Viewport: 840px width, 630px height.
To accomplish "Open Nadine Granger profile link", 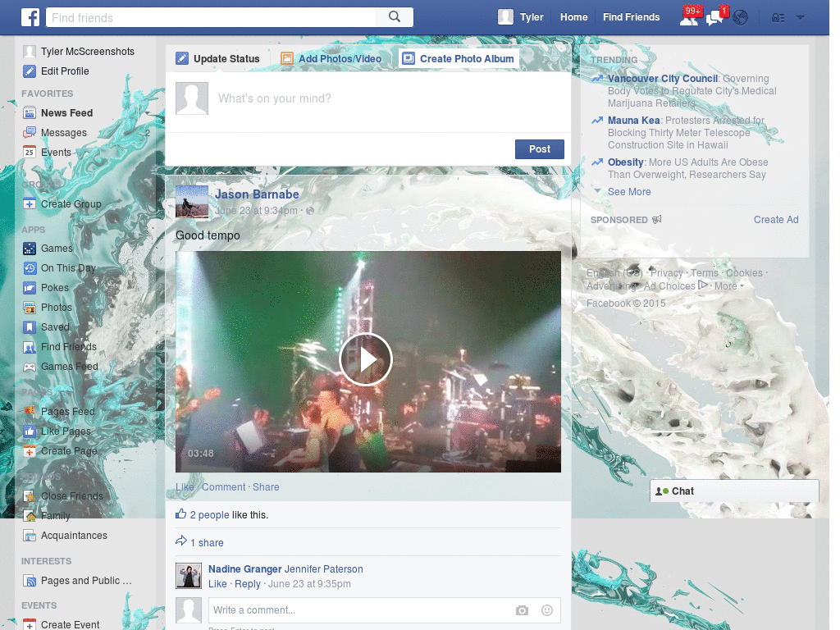I will (244, 569).
